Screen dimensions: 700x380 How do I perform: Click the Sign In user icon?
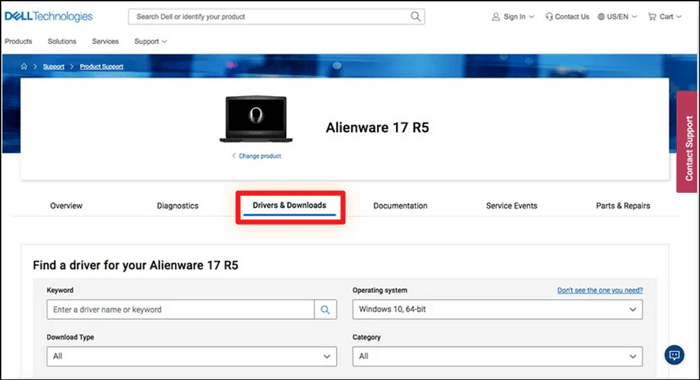496,17
